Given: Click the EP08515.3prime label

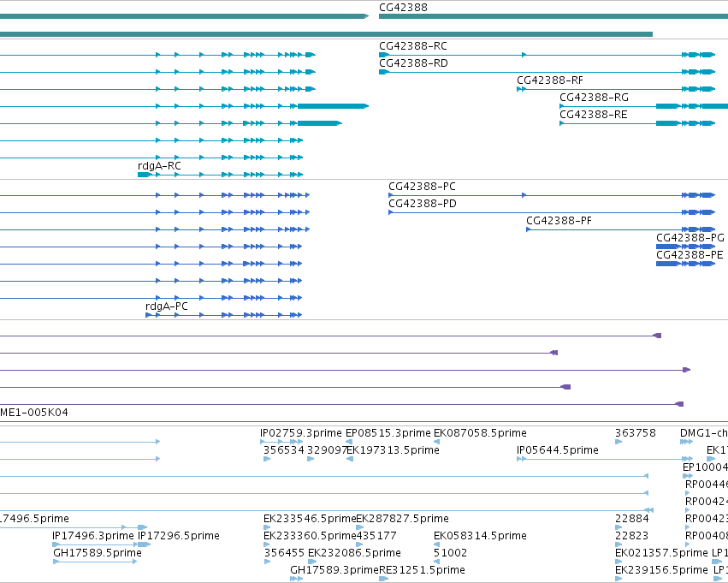Looking at the screenshot, I should (x=388, y=433).
